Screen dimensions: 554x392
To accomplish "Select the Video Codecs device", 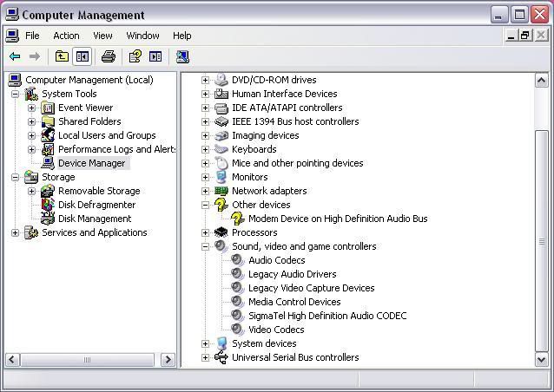I will 276,330.
